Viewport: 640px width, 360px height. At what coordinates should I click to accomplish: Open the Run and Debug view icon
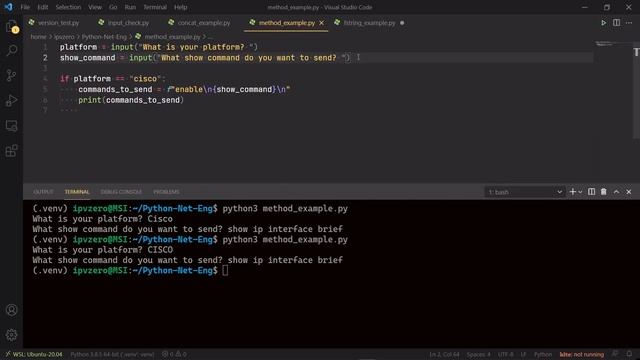[11, 100]
